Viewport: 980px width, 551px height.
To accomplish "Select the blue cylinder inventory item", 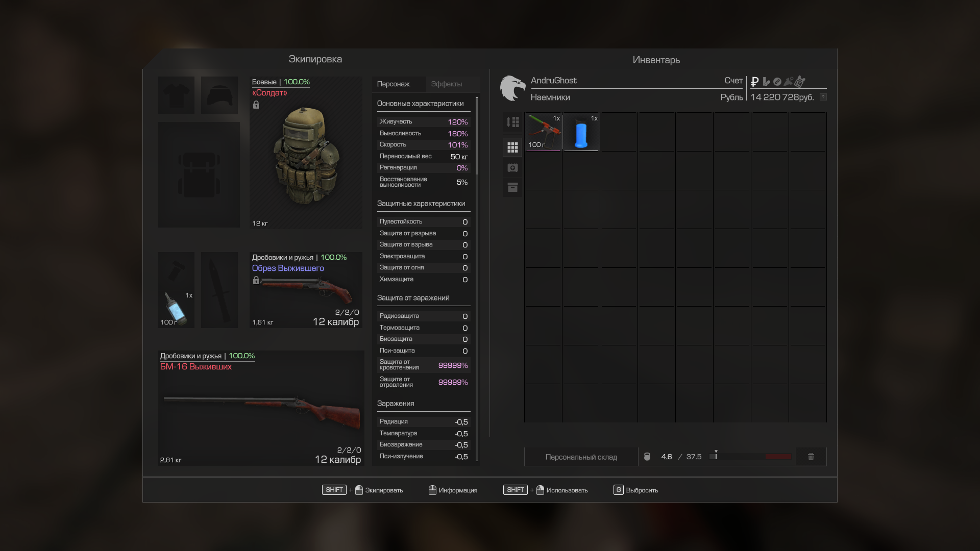I will [581, 132].
